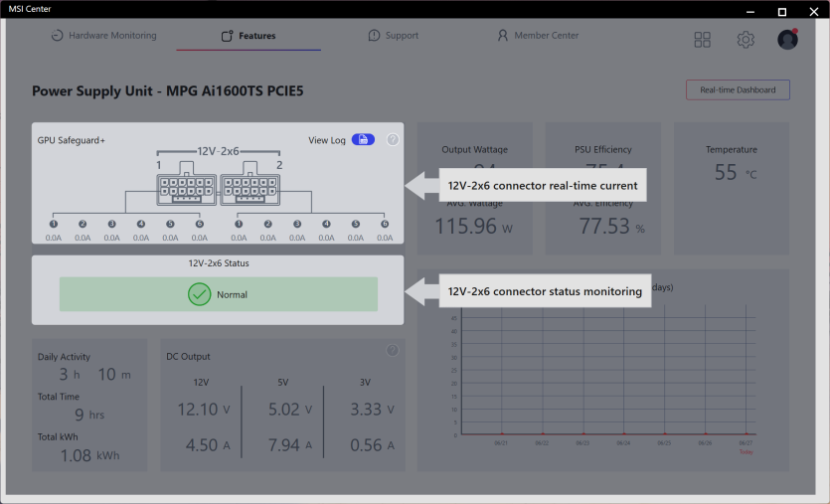The image size is (830, 504).
Task: Click the user profile avatar
Action: tap(787, 39)
